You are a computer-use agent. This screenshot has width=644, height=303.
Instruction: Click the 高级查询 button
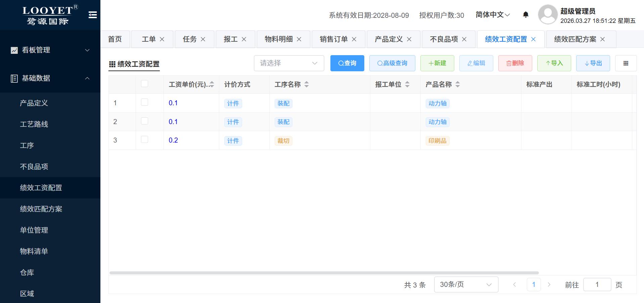392,63
